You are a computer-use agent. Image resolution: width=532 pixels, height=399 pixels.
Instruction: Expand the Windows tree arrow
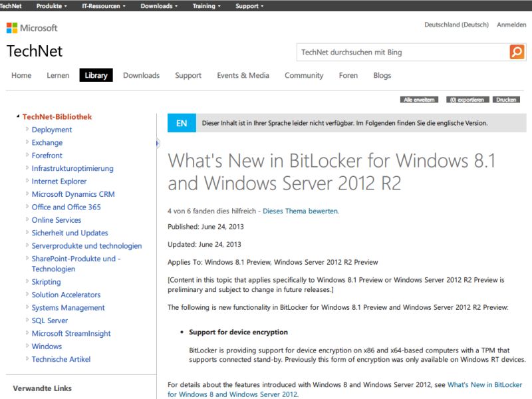point(27,346)
